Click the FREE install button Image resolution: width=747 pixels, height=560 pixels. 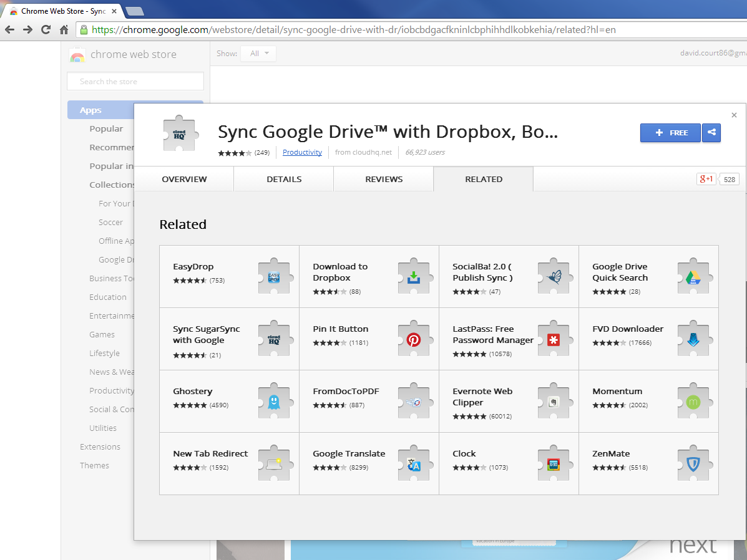point(670,133)
